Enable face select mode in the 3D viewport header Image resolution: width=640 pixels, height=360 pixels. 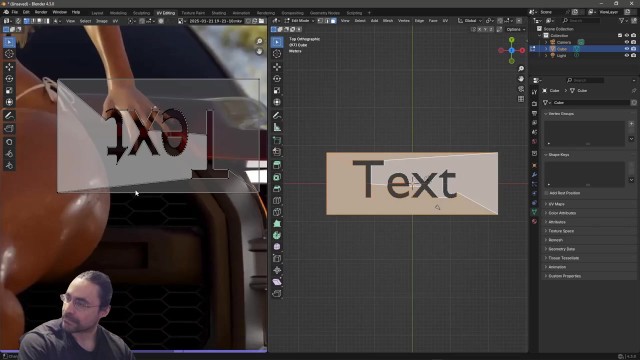point(333,20)
